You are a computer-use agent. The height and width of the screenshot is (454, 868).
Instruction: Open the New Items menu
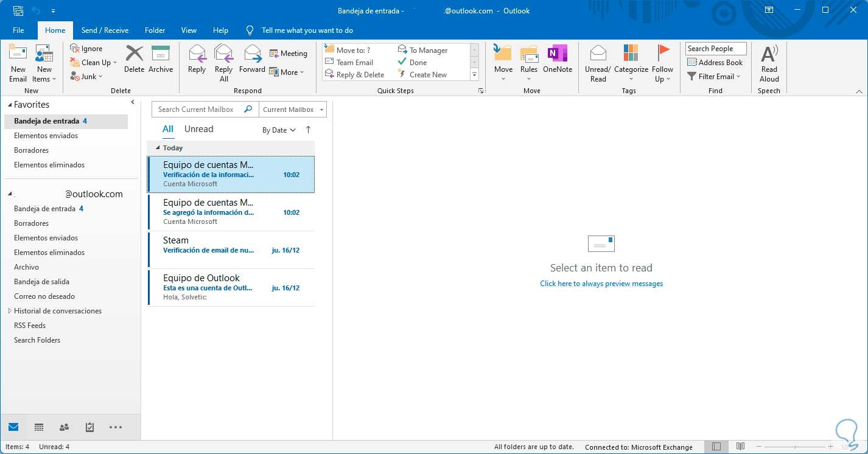44,63
